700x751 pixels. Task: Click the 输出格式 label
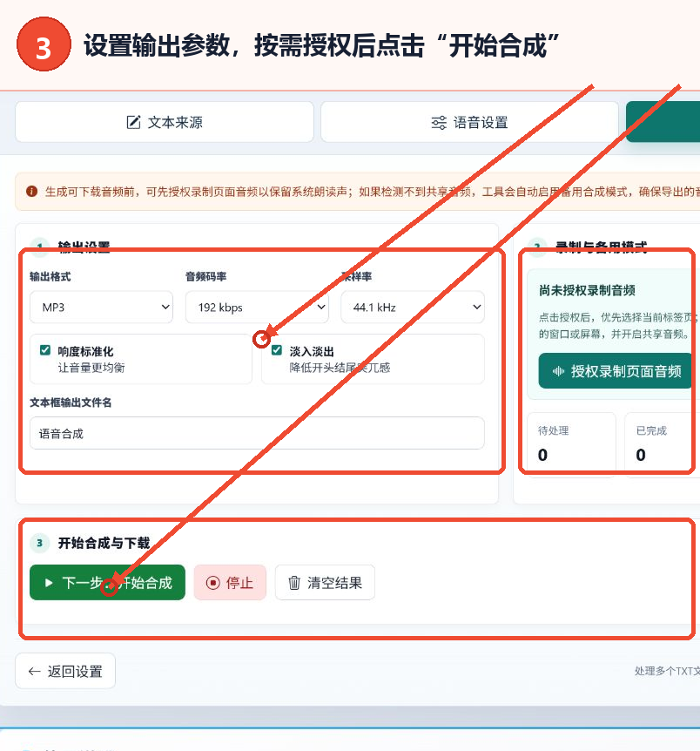click(x=50, y=276)
